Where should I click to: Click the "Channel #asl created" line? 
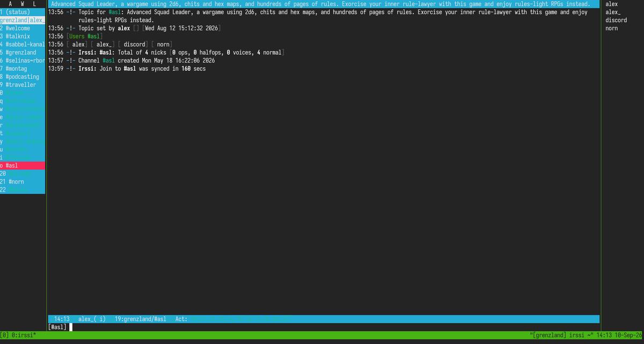tap(131, 60)
